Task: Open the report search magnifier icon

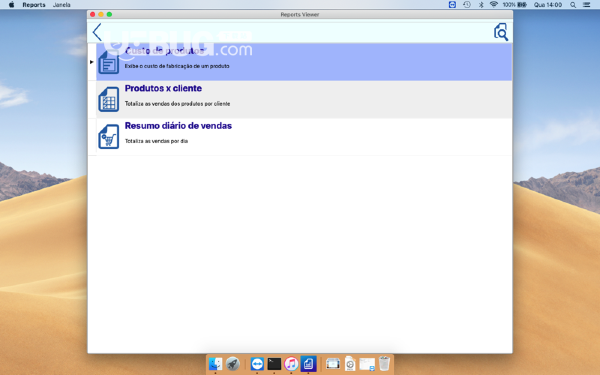Action: tap(501, 32)
